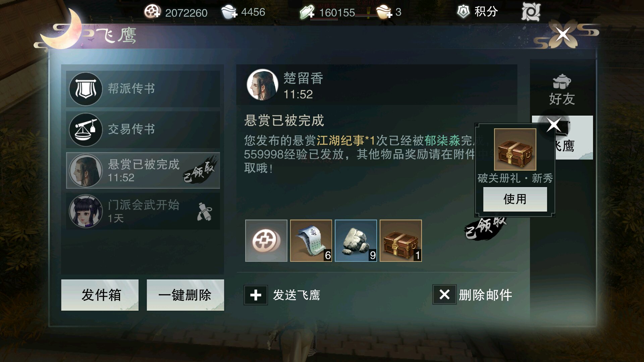The image size is (644, 362).
Task: Click 一键删除 to delete all mail
Action: tap(185, 295)
